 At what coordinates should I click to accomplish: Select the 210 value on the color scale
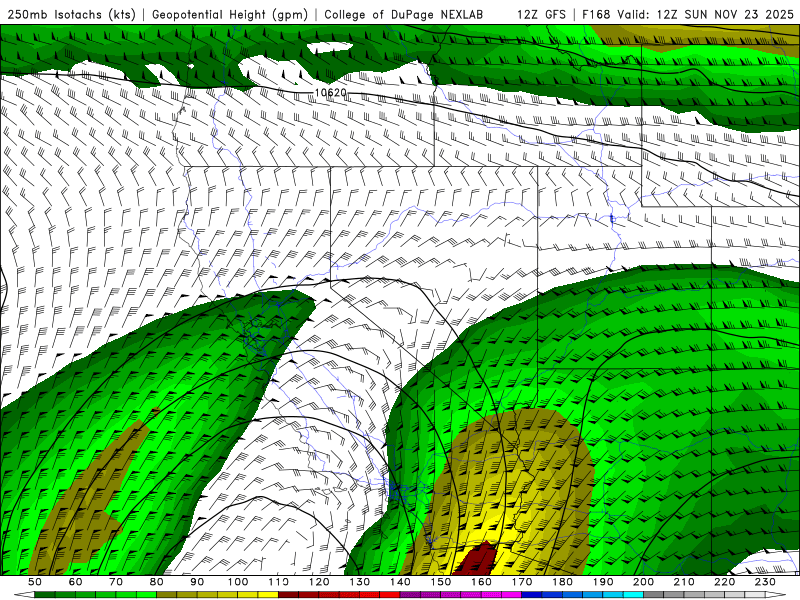684,582
